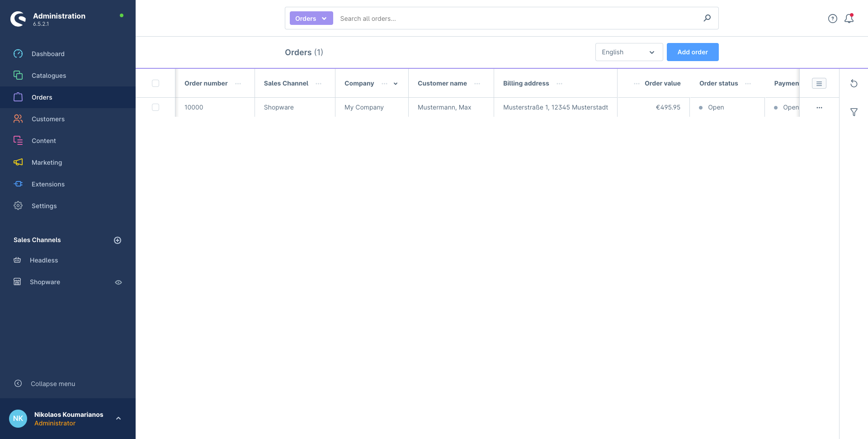The image size is (868, 439).
Task: Open the filter sidebar funnel icon
Action: (x=854, y=112)
